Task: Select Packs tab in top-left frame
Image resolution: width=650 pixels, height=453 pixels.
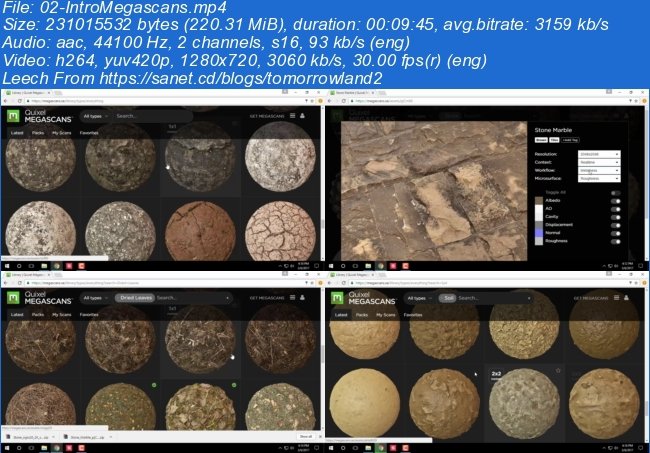Action: point(38,133)
